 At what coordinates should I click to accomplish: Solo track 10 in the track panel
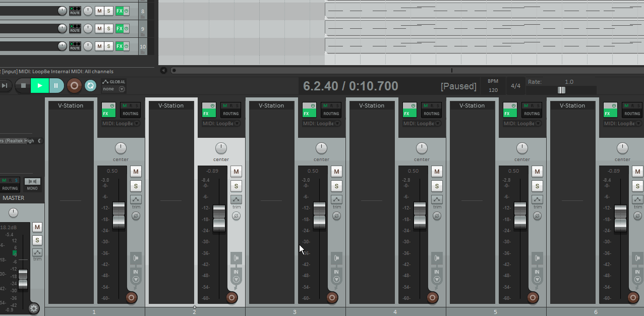[108, 46]
